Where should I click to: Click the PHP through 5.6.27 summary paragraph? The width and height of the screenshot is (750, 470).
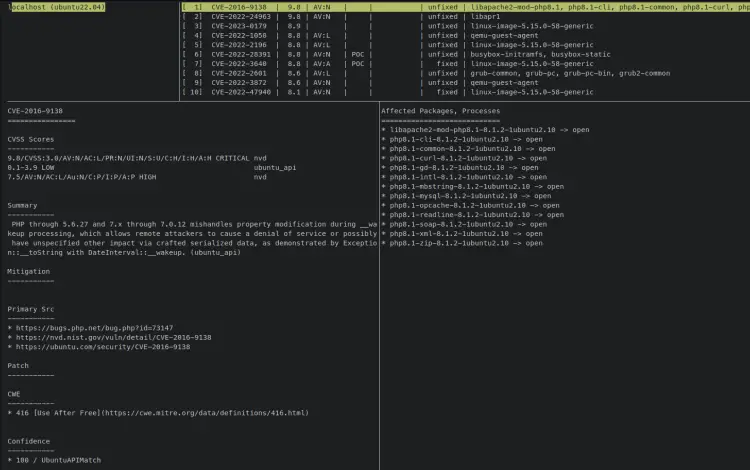click(x=192, y=239)
